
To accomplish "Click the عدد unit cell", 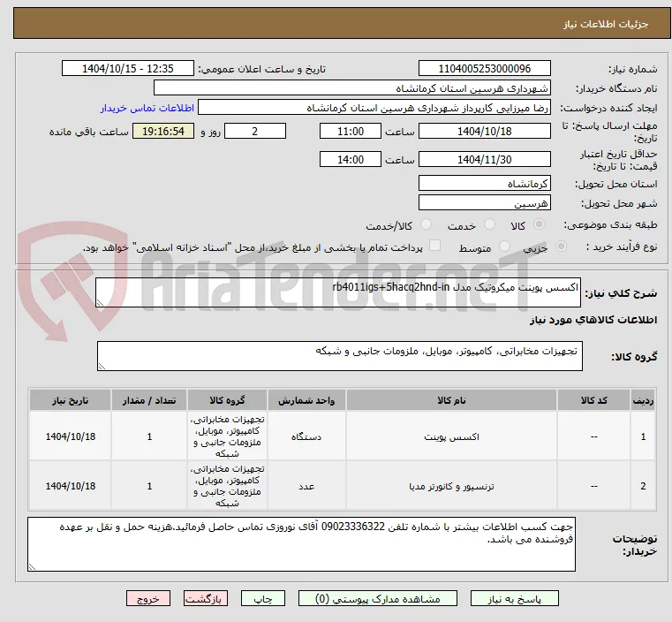I will [306, 486].
